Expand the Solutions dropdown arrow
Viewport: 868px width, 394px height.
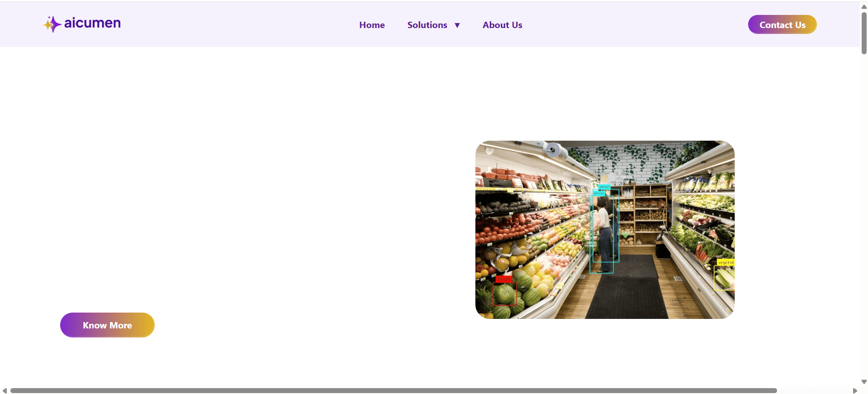(x=457, y=25)
